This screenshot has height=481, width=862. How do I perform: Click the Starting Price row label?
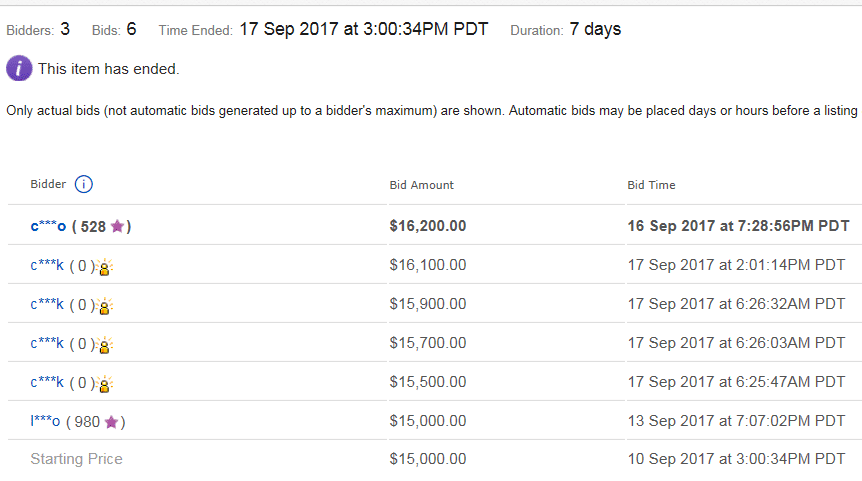click(x=76, y=459)
